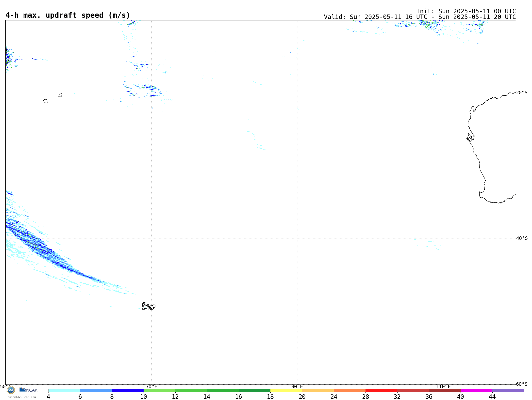Click the 40°S latitude label
Viewport: 532px width, 400px height.
point(522,238)
